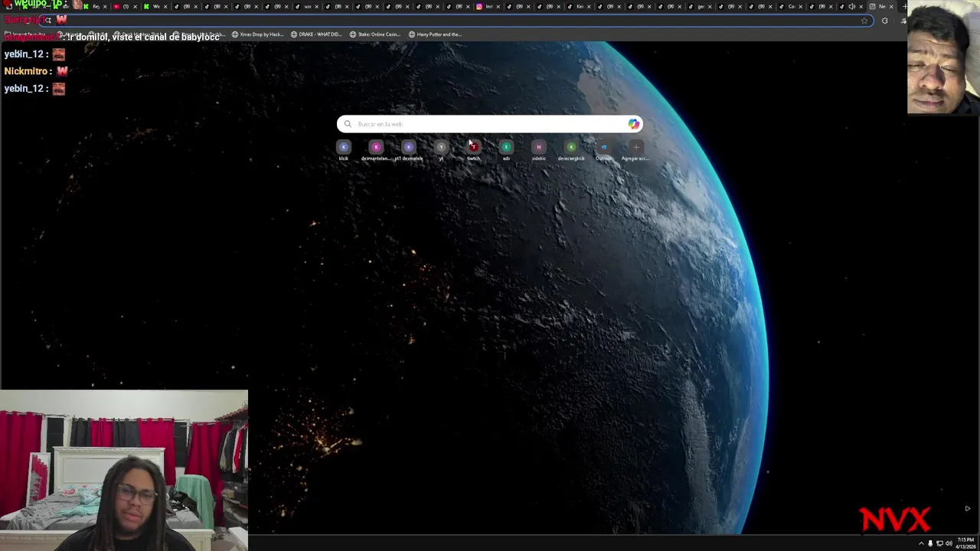Open the yt shortcut tile

click(441, 150)
